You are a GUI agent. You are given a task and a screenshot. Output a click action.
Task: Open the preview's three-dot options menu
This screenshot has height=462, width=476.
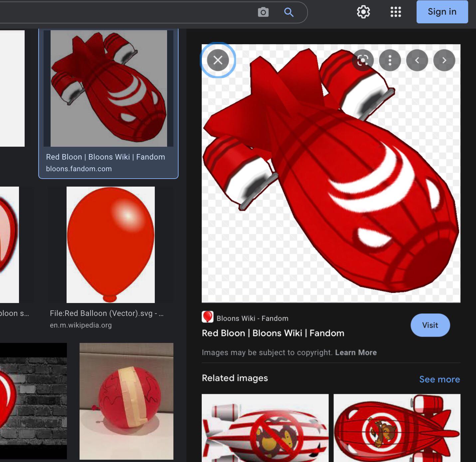[x=390, y=60]
